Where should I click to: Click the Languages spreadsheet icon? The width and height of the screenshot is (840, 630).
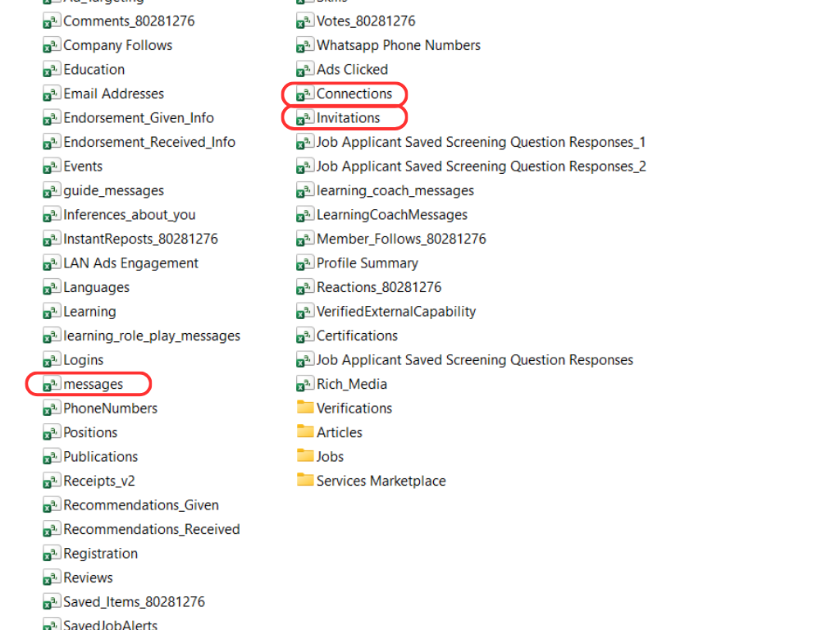[52, 288]
